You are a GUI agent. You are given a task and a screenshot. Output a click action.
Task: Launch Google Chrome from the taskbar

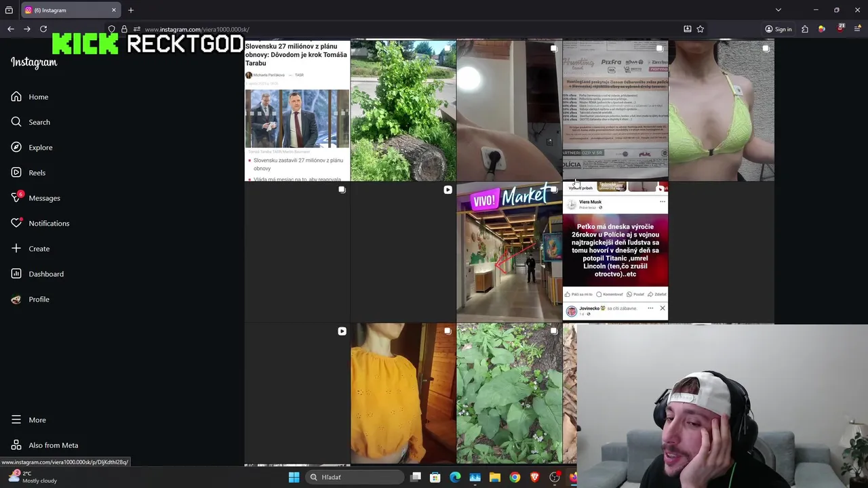coord(515,477)
